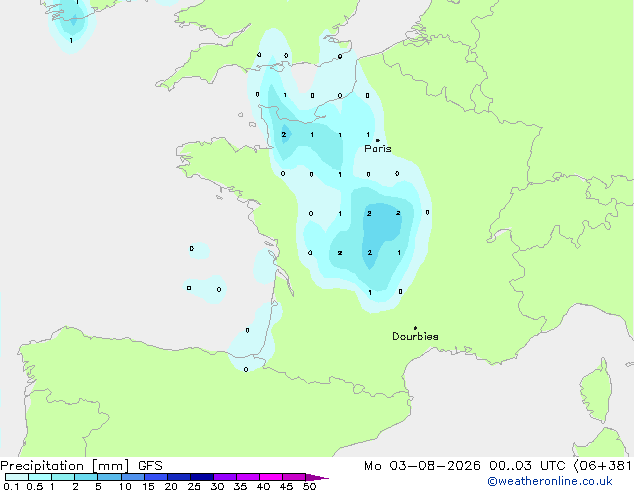Viewport: 634px width, 490px height.
Task: Pick the legend swatch between 2 and 5
Action: (x=86, y=477)
